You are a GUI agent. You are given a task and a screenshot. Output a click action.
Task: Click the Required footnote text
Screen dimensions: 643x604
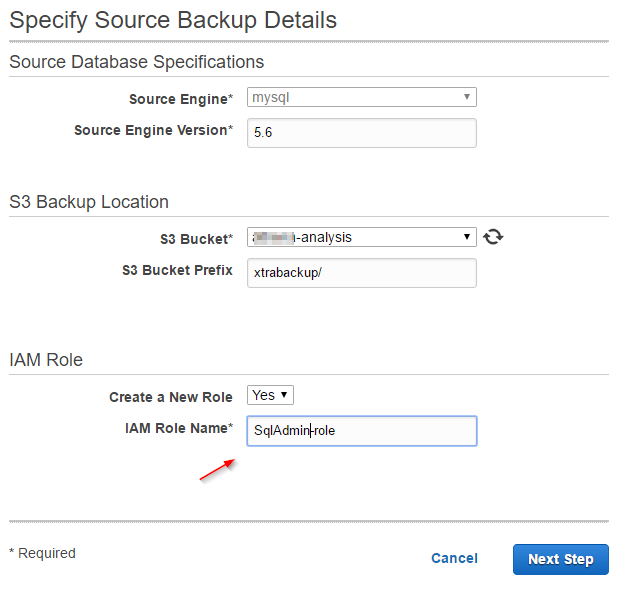(42, 553)
